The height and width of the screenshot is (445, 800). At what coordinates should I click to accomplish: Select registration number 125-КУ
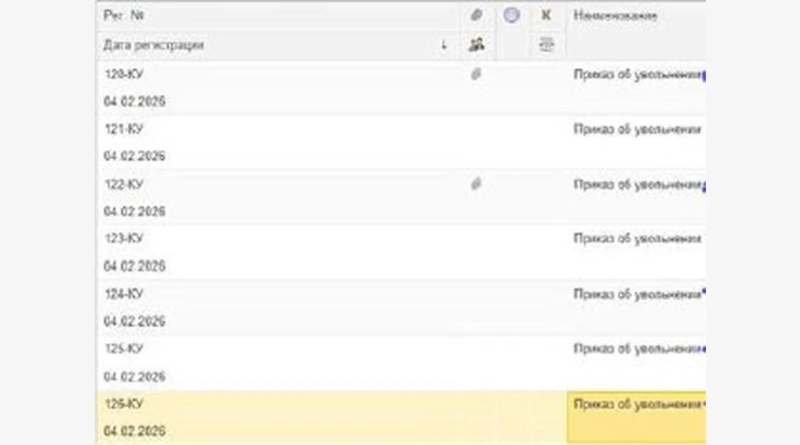pos(124,349)
